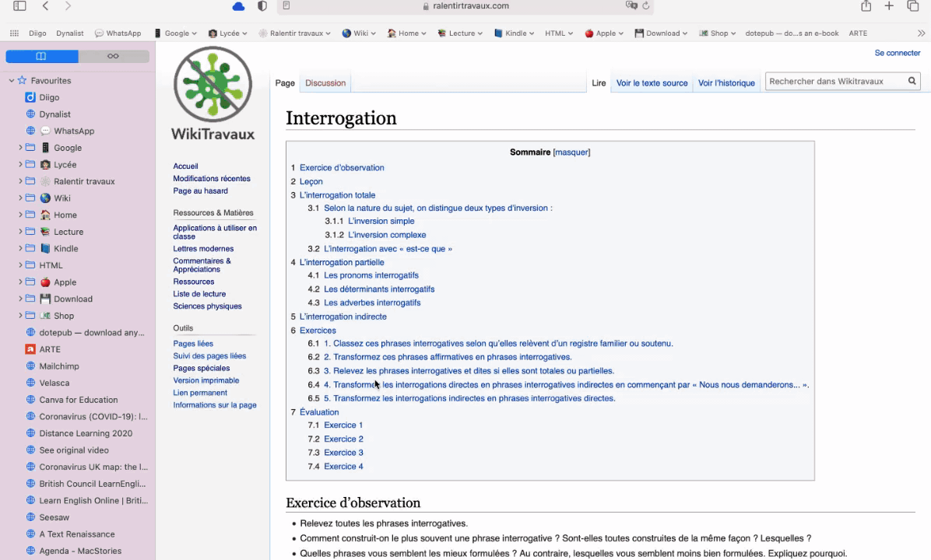
Task: Open a new tab with plus icon
Action: click(x=889, y=6)
